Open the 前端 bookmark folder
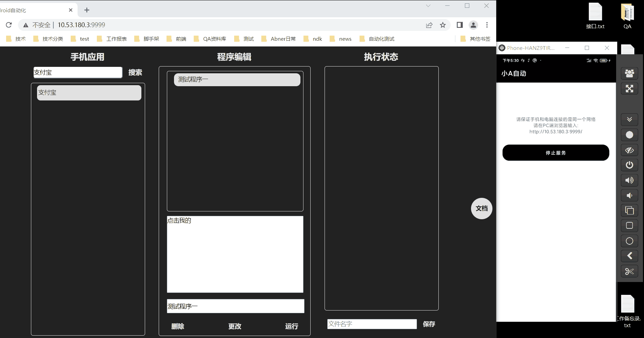The image size is (644, 338). pyautogui.click(x=176, y=39)
